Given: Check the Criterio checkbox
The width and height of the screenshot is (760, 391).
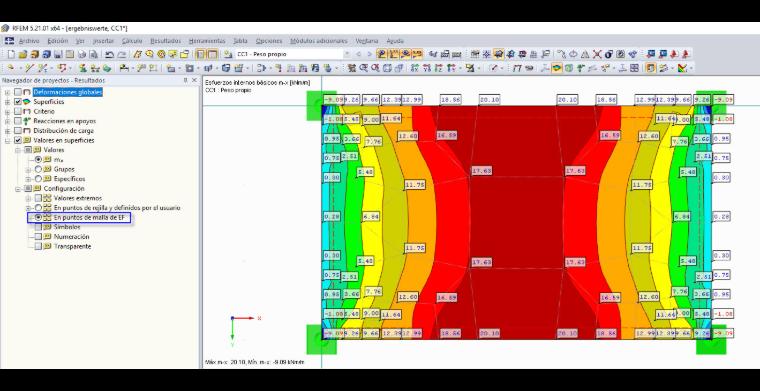Looking at the screenshot, I should pyautogui.click(x=18, y=111).
